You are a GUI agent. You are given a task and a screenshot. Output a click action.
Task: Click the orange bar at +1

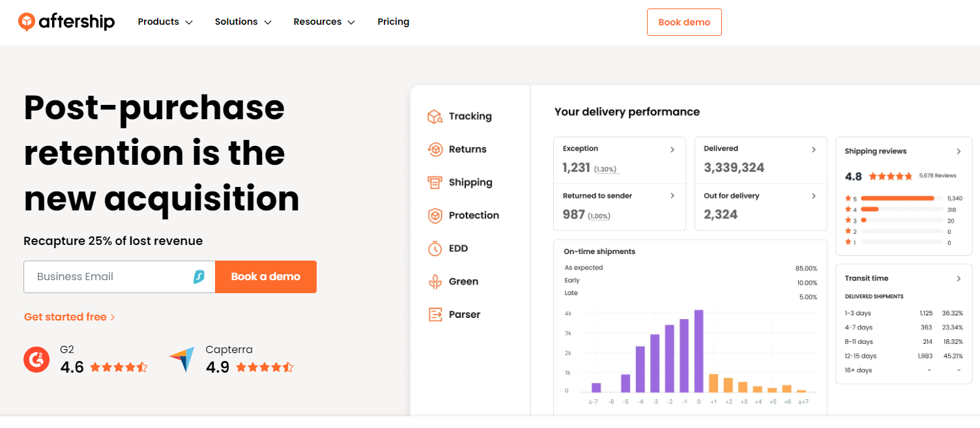713,383
